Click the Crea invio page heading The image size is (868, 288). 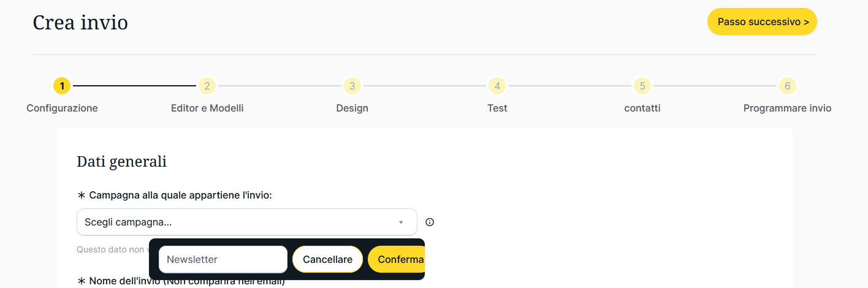click(80, 23)
